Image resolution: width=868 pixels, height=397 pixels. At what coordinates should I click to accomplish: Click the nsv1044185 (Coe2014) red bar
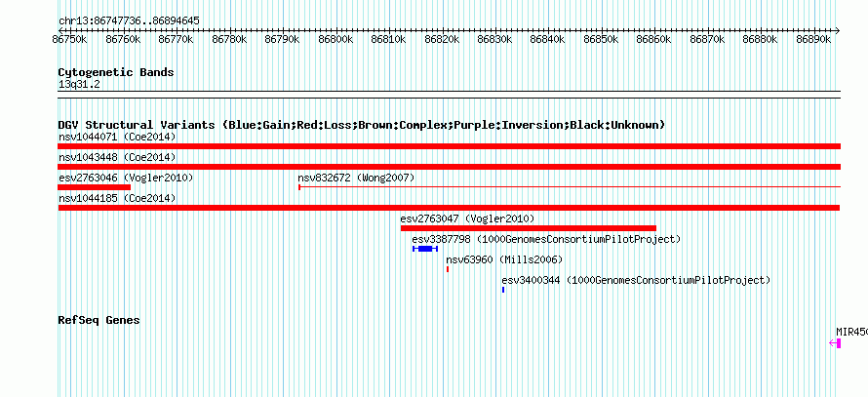(x=449, y=208)
